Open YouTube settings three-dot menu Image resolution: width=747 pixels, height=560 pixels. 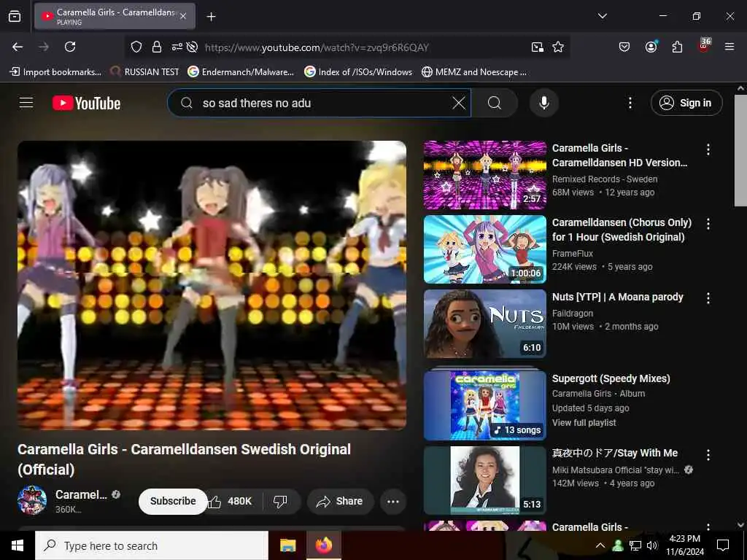[x=630, y=103]
